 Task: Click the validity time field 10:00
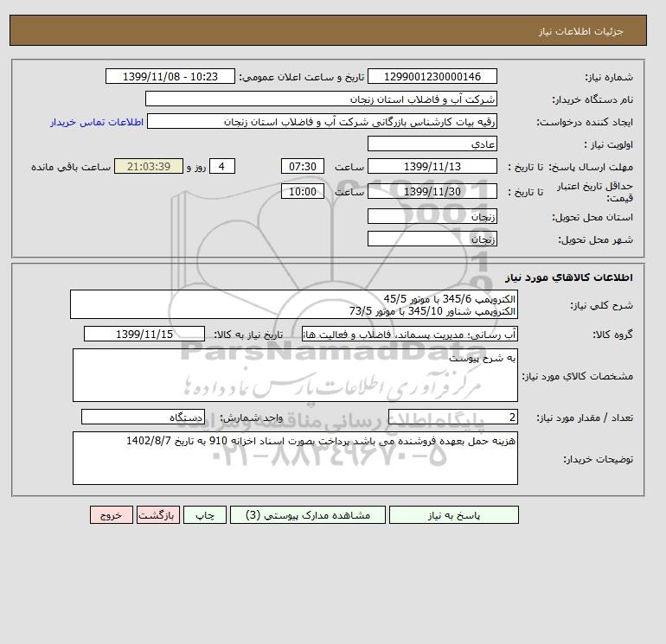(303, 191)
